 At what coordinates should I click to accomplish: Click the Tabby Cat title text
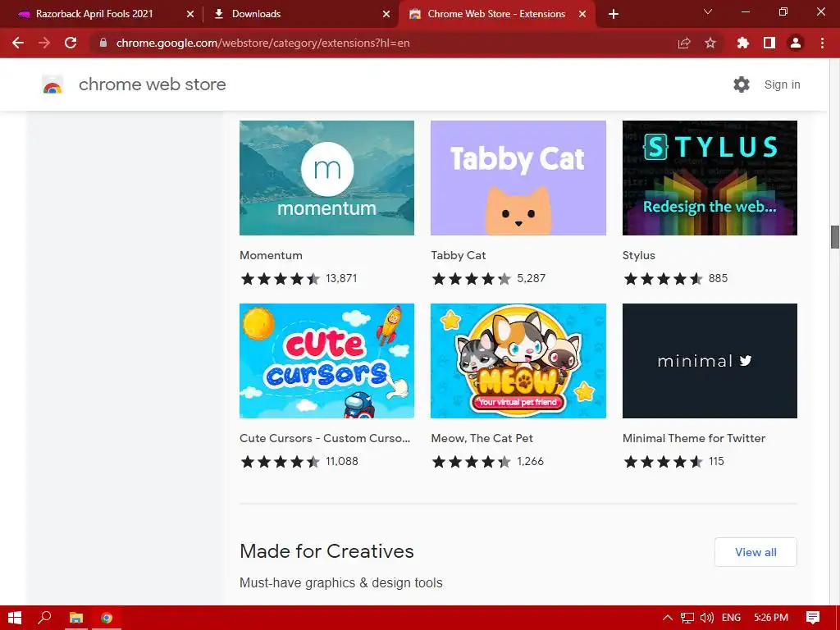click(x=459, y=256)
